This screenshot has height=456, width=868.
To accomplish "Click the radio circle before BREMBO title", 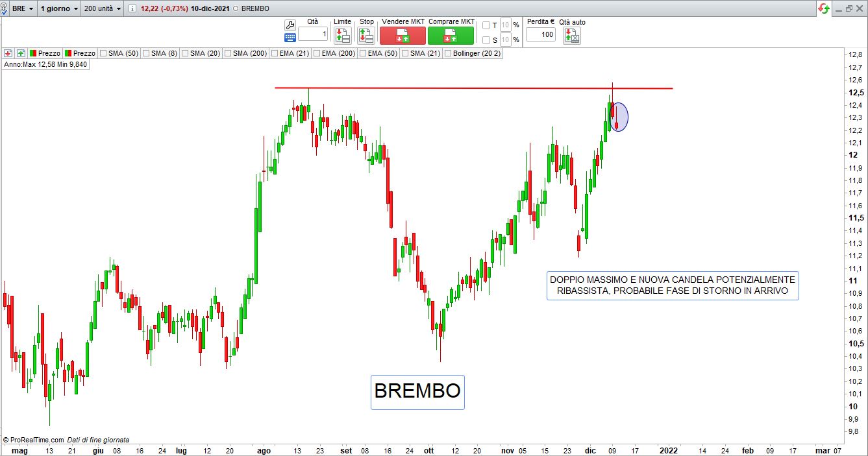I will coord(235,9).
